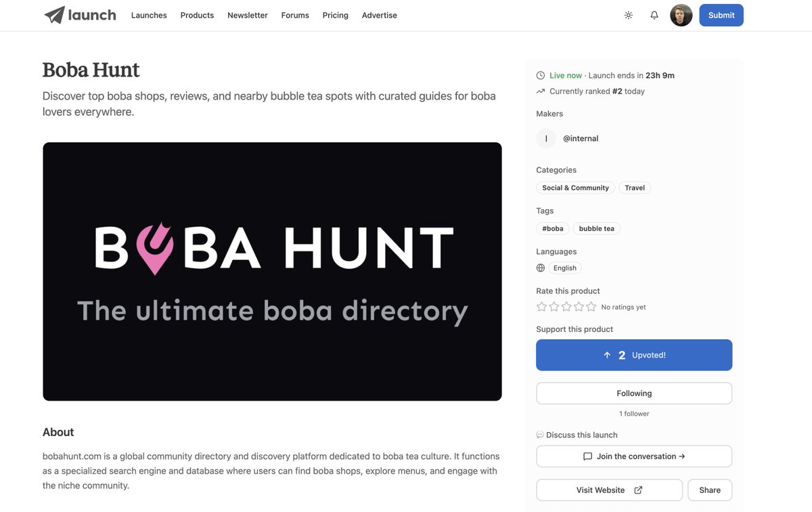Screen dimensions: 812x512
Task: Click the English language chip
Action: (565, 268)
